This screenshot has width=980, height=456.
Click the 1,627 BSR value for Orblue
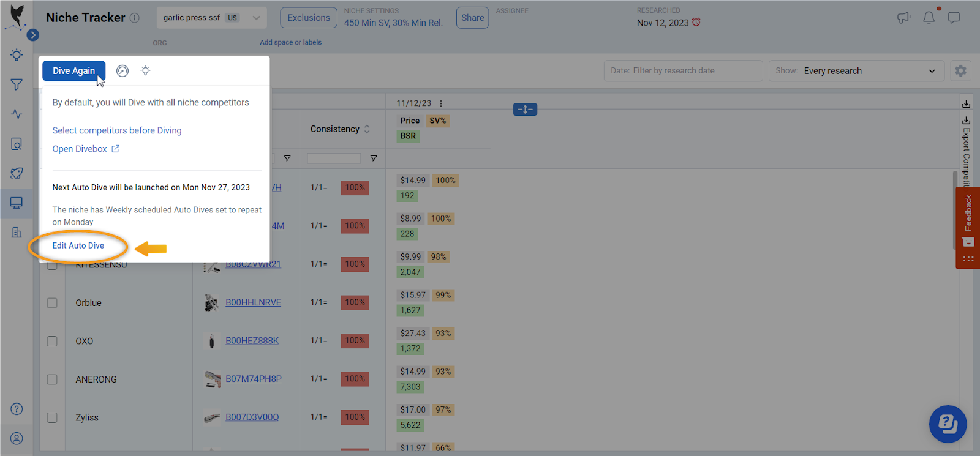pos(410,310)
